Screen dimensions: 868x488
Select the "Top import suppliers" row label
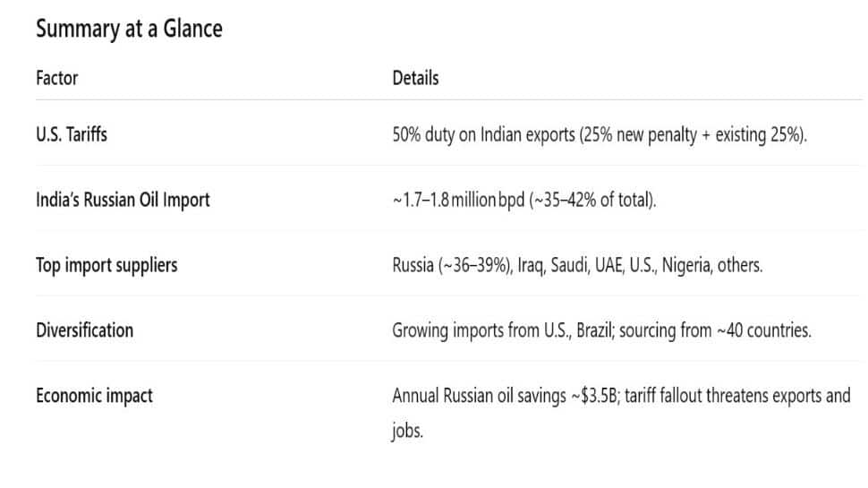pyautogui.click(x=106, y=265)
